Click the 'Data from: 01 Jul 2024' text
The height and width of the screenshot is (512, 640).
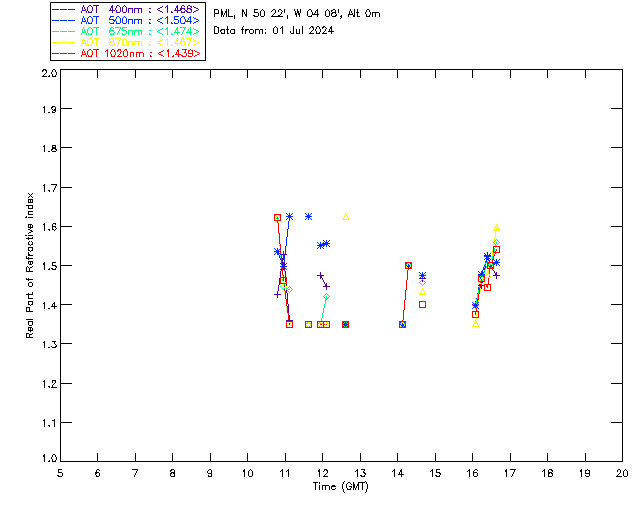[273, 31]
